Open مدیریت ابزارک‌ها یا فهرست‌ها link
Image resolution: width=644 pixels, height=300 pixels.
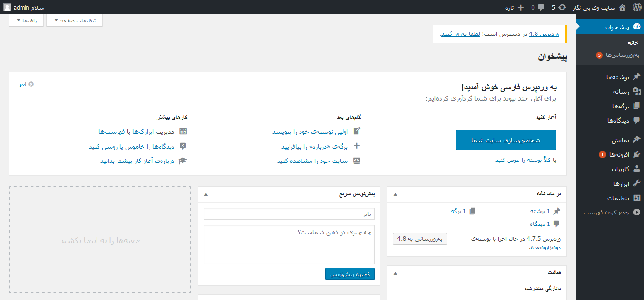(x=137, y=131)
